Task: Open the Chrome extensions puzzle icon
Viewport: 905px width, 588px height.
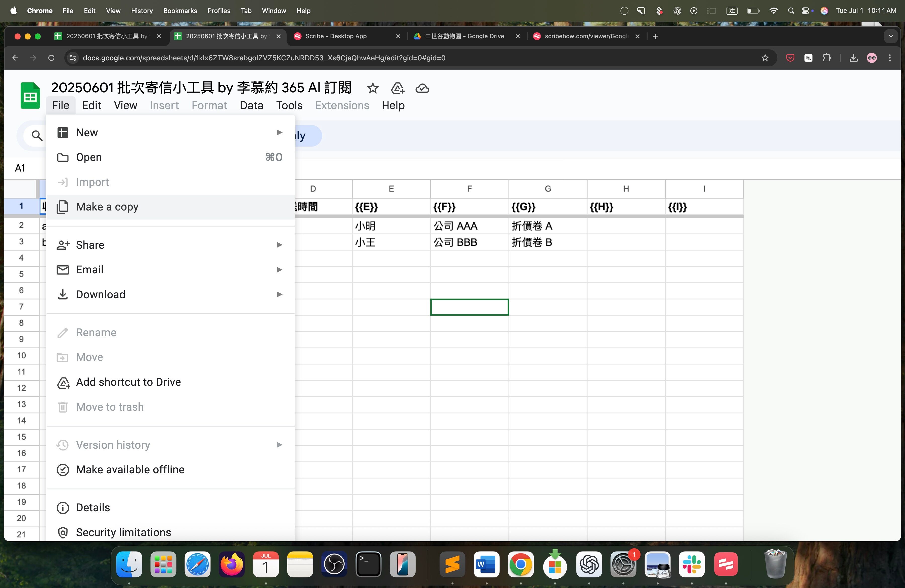Action: coord(827,58)
